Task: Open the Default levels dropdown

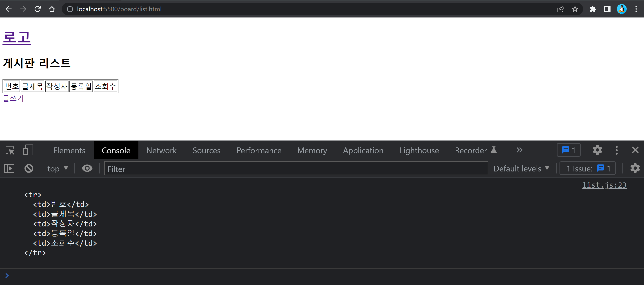Action: coord(522,169)
